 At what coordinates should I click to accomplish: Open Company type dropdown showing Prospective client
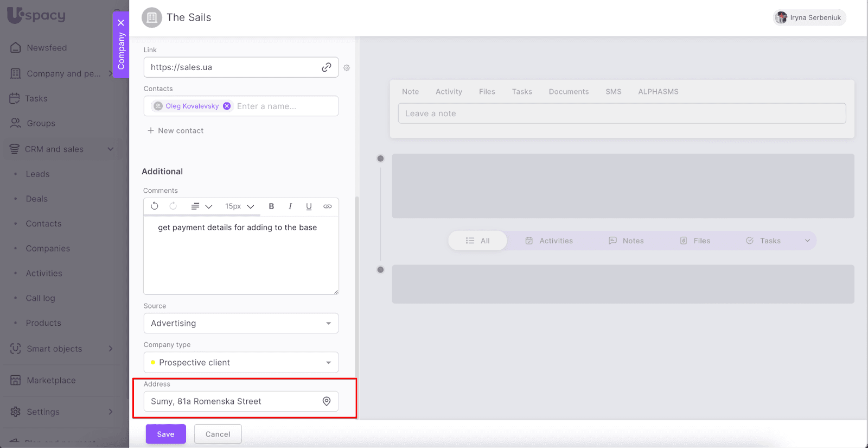tap(241, 362)
